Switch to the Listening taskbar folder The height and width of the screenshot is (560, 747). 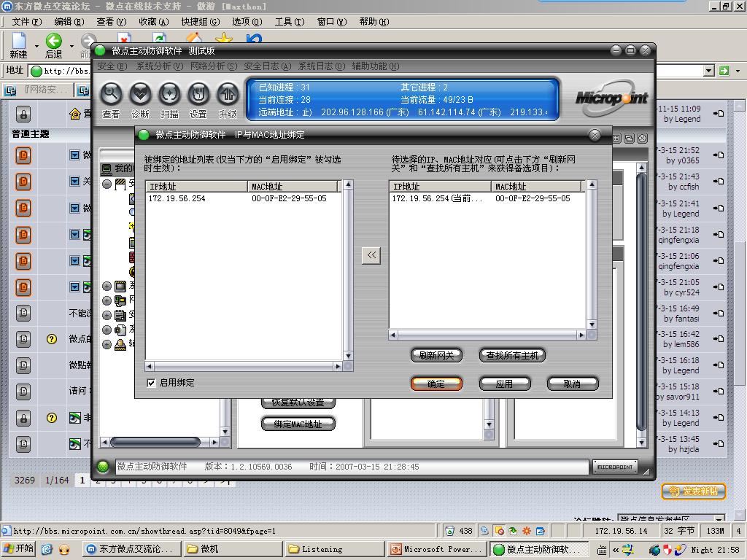(334, 549)
